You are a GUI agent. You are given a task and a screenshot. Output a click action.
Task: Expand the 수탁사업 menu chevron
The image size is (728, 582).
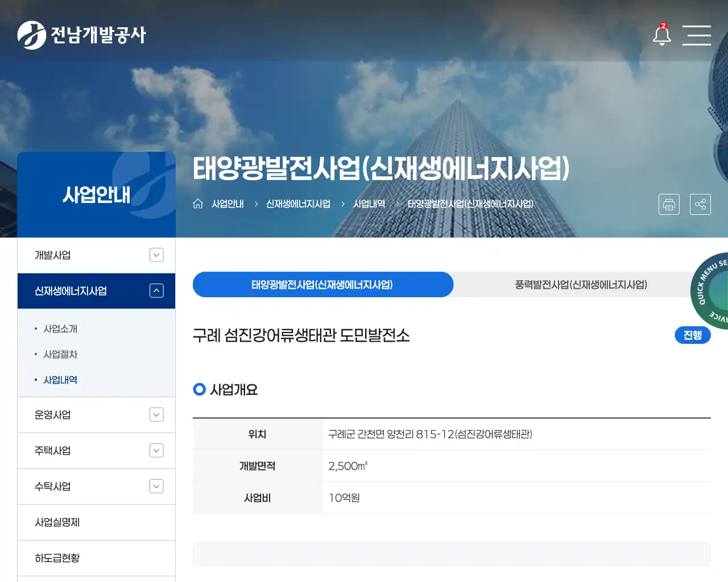pyautogui.click(x=156, y=487)
